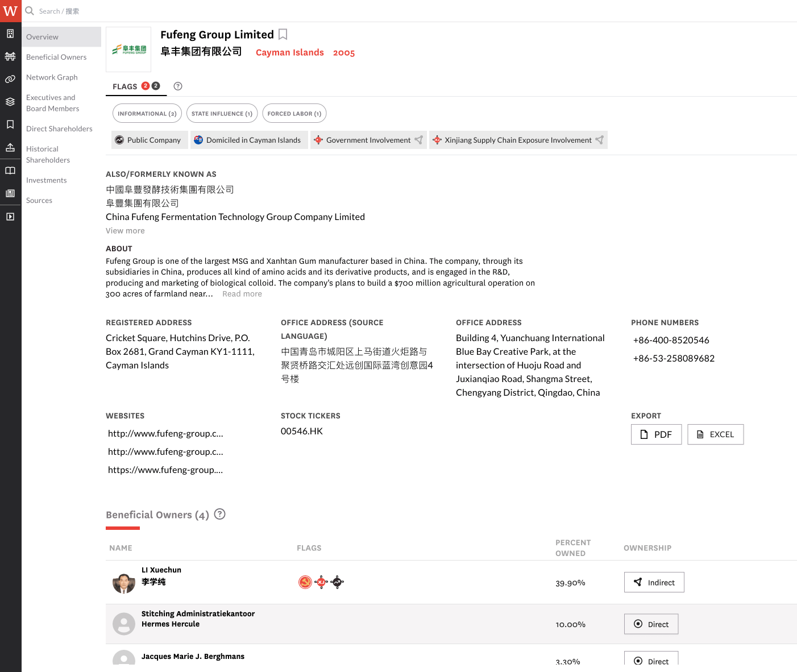Viewport: 797px width, 672px height.
Task: Open the open-book icon in left rail
Action: point(10,171)
